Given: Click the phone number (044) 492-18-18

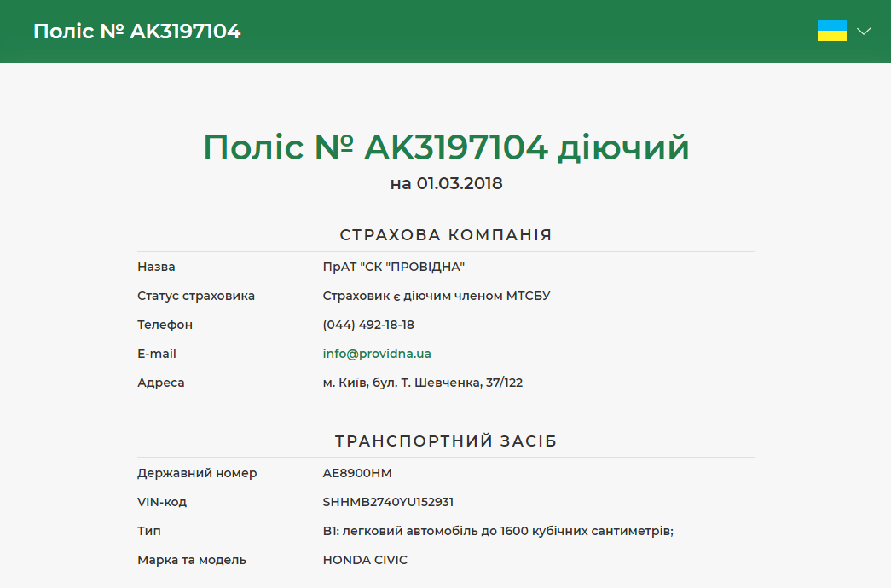Looking at the screenshot, I should click(368, 325).
